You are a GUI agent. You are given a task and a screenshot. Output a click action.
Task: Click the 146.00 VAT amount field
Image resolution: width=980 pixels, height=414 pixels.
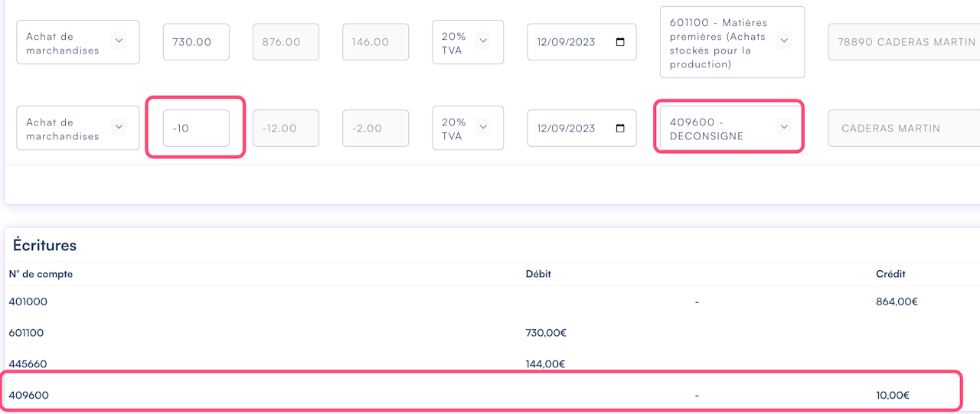[376, 42]
